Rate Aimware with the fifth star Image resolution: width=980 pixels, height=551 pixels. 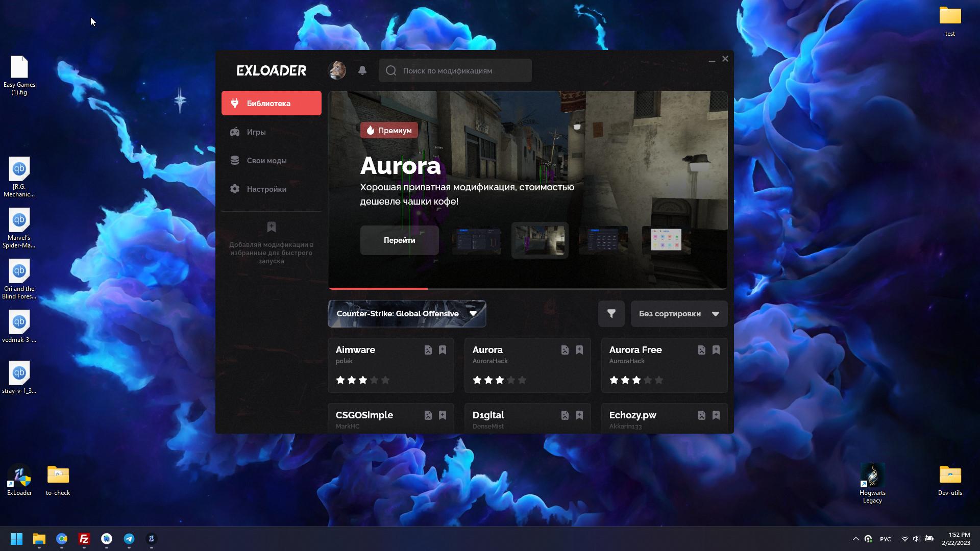click(x=385, y=380)
